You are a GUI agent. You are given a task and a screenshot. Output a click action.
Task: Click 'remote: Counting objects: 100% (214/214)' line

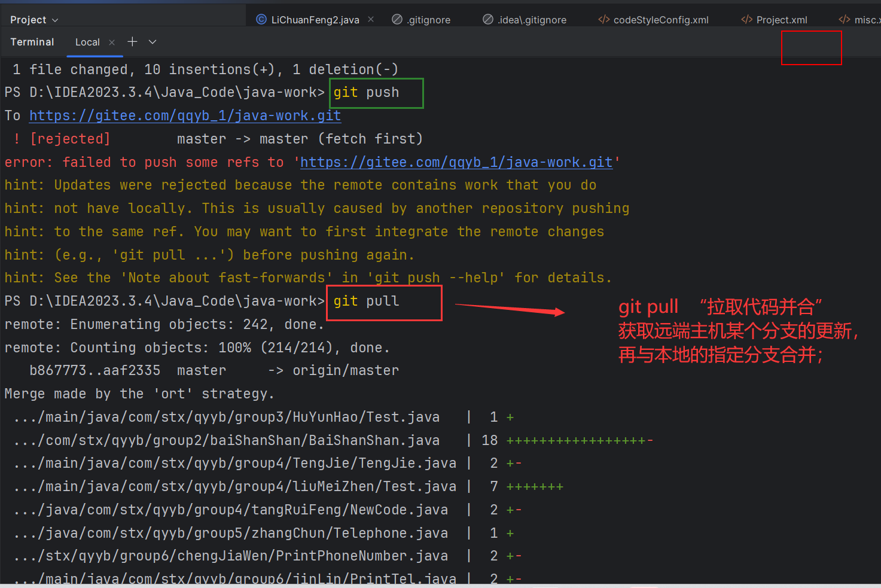point(197,348)
